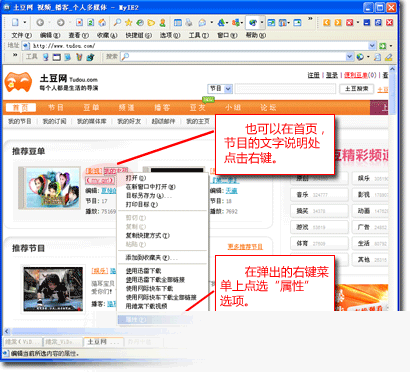Open the 论坛 navigation tab
This screenshot has height=373, width=410.
(x=268, y=108)
